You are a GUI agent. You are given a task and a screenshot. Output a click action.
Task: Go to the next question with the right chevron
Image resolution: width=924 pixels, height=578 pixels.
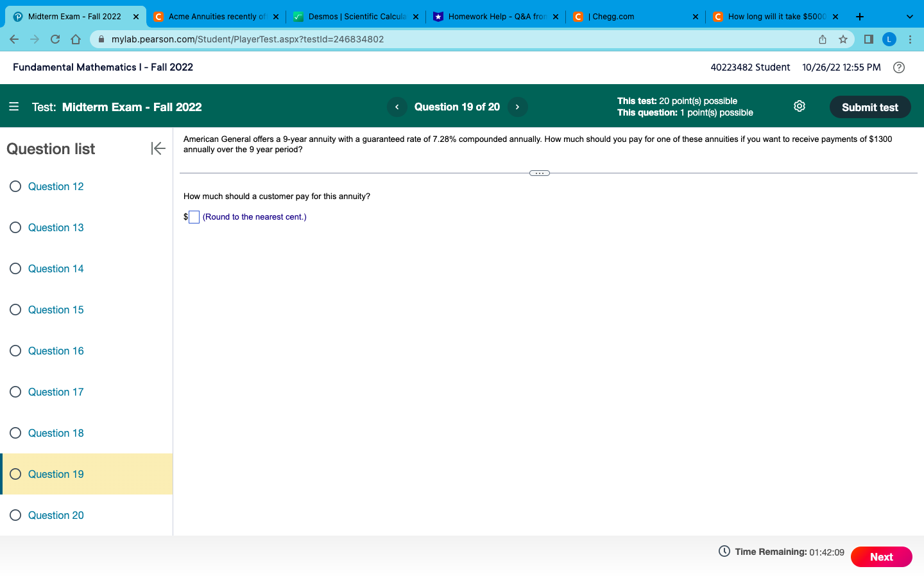[x=517, y=107]
